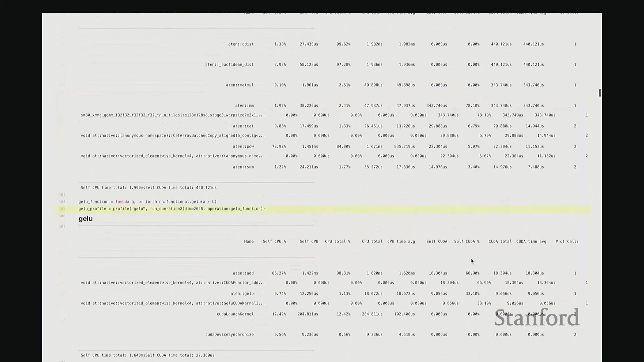Viewport: 644px width, 362px height.
Task: Click the aten::cdist row name
Action: (x=241, y=44)
